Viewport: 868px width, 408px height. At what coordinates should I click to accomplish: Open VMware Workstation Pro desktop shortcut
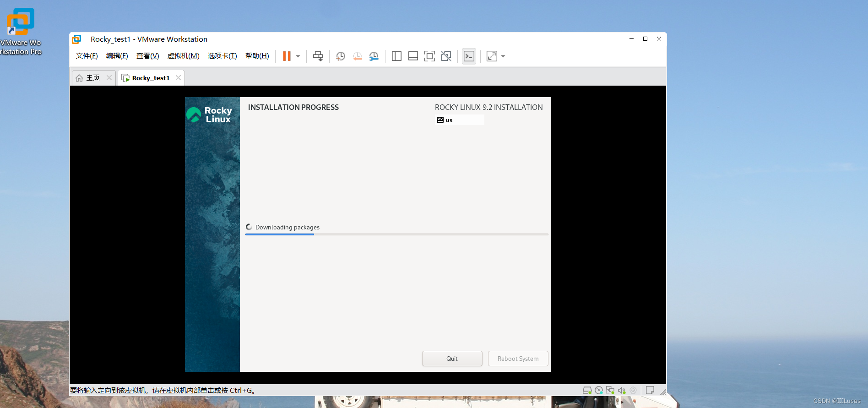click(21, 31)
